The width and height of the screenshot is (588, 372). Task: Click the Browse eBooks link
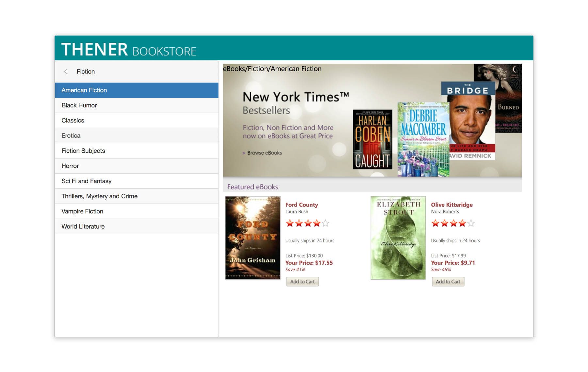264,153
